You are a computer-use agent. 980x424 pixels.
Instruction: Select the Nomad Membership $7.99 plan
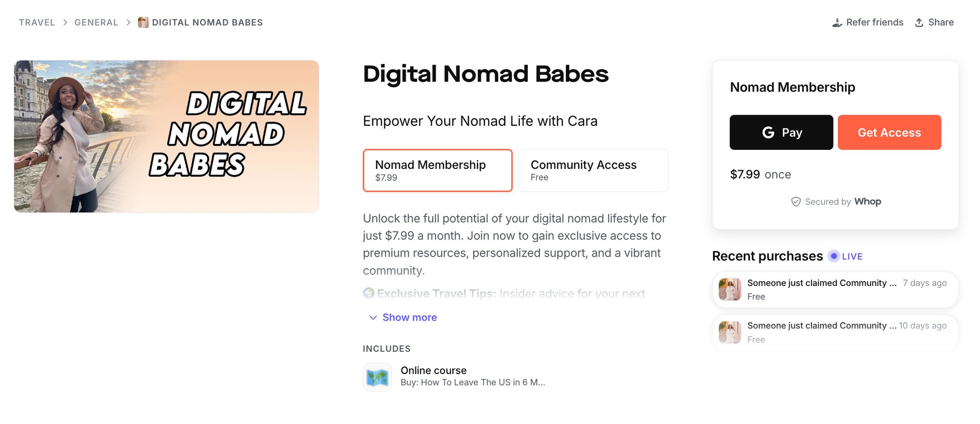(x=437, y=170)
